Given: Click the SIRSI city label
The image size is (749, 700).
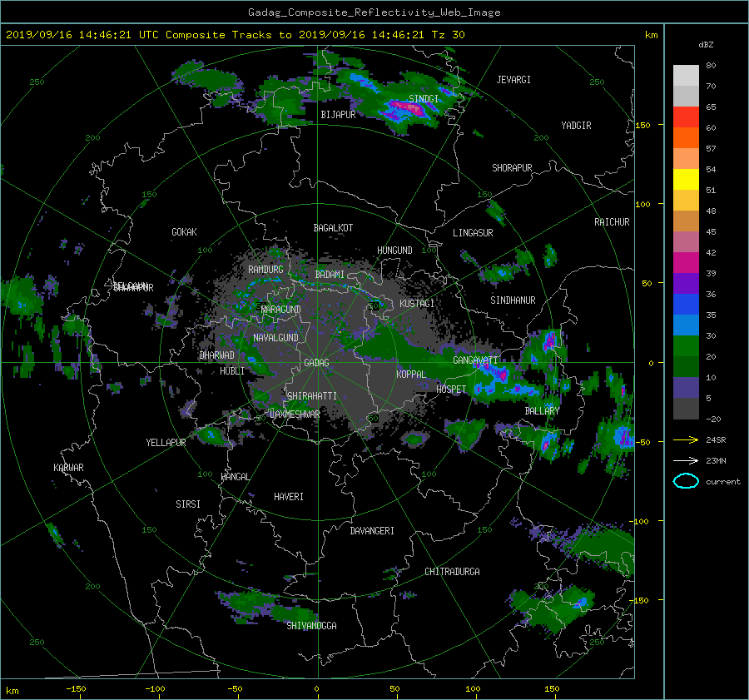Looking at the screenshot, I should (188, 504).
